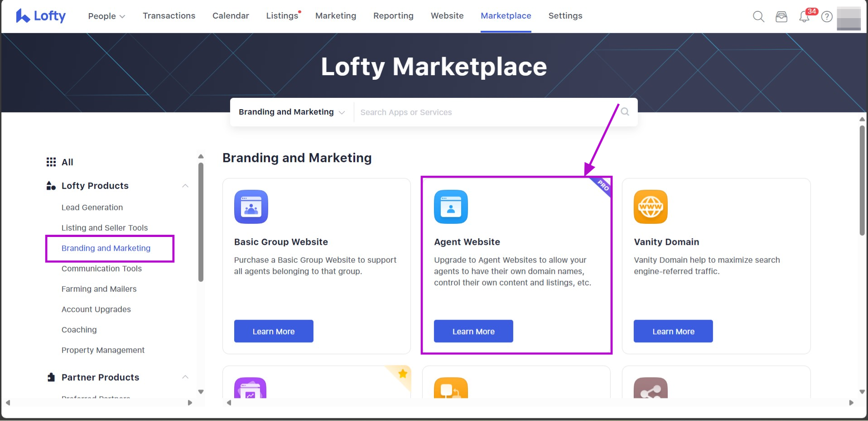This screenshot has width=868, height=421.
Task: Open the Settings tab
Action: [x=565, y=16]
